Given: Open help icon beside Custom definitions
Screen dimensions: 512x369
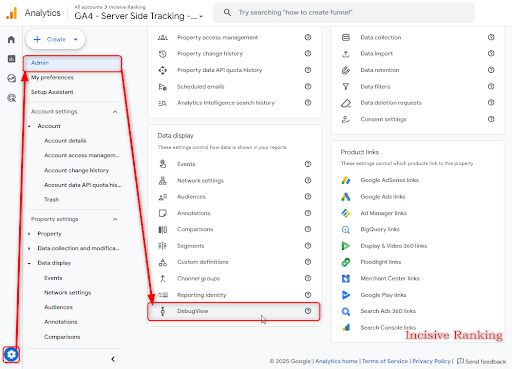Looking at the screenshot, I should tap(308, 262).
